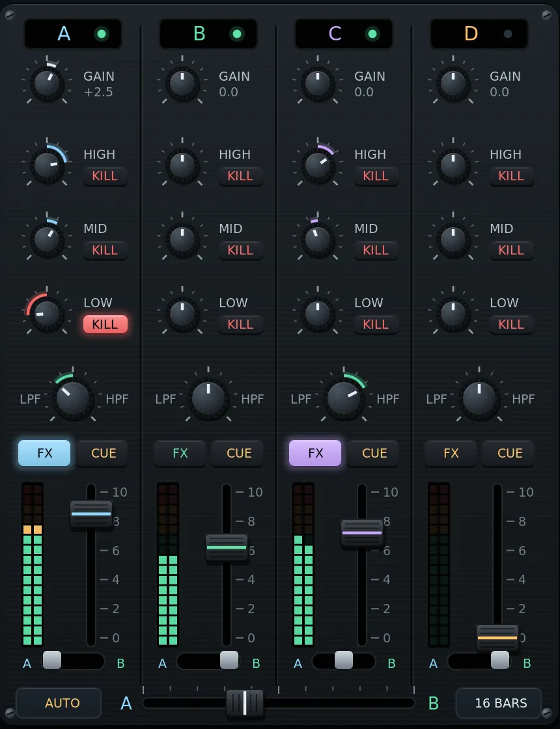
Task: Enable MID KILL on channel D
Action: pos(511,250)
